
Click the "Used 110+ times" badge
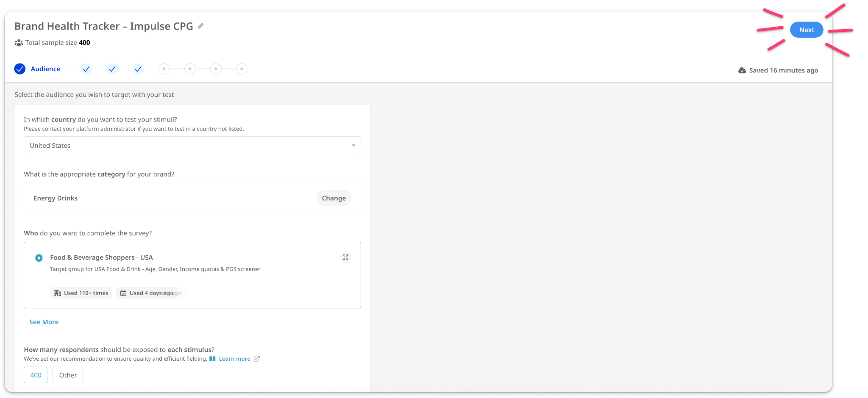click(81, 293)
